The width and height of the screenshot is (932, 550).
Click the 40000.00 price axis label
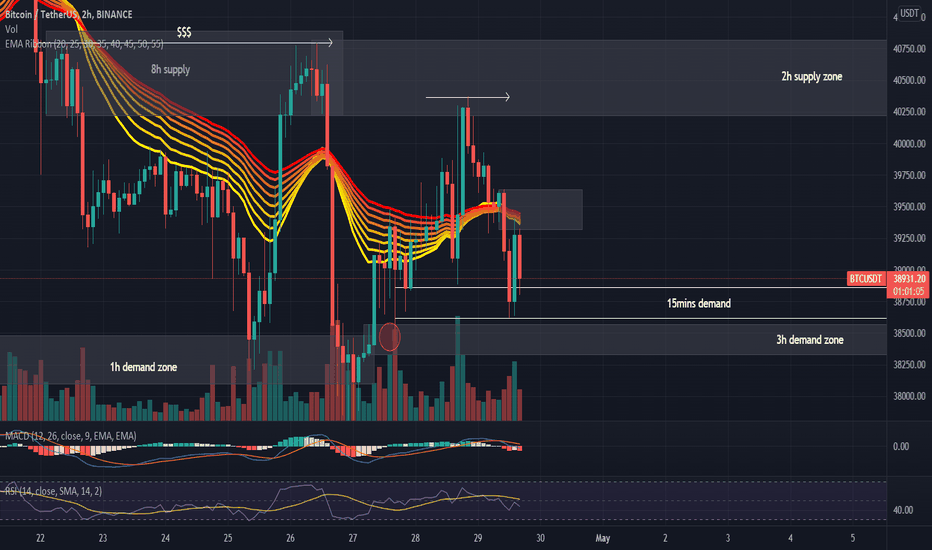click(x=909, y=144)
